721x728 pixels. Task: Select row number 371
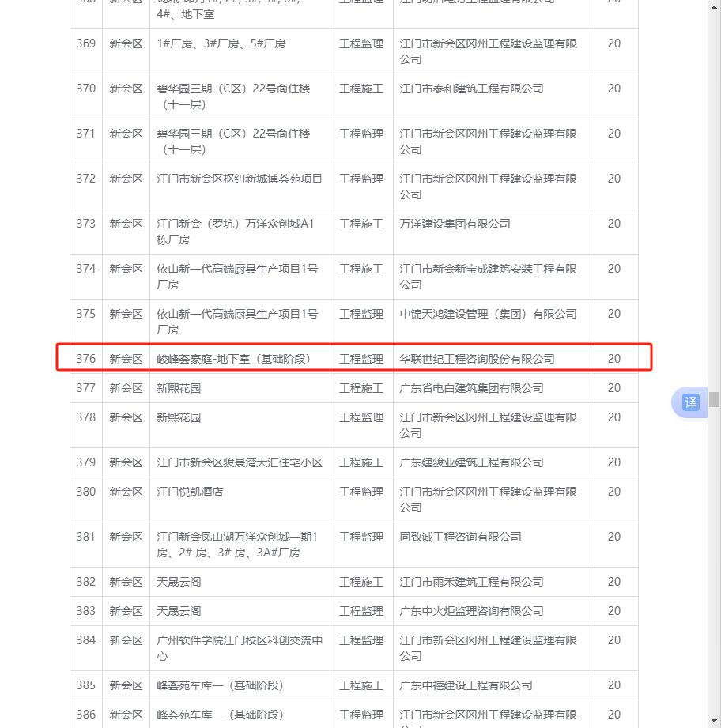[x=86, y=134]
